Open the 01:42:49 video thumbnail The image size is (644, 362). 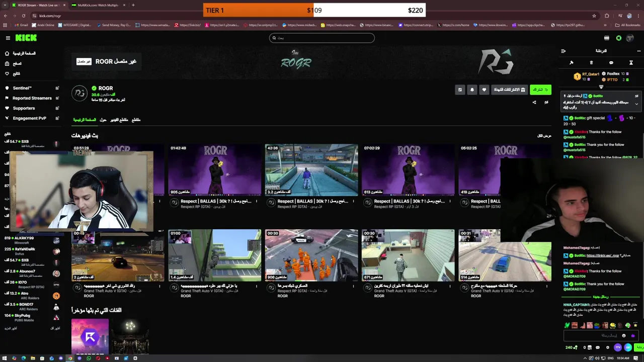point(215,170)
